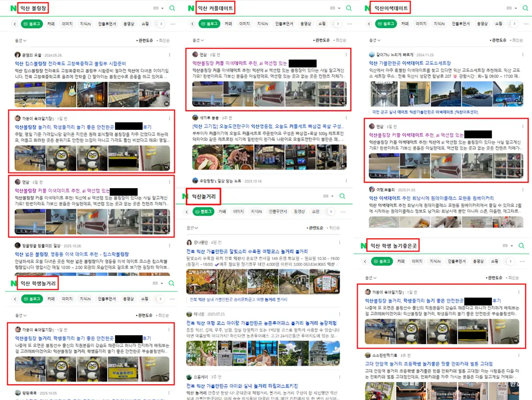Switch to the 지식iN tab in the 익산이색데이트 panel
Screen dimensions: 532x400
click(x=439, y=24)
